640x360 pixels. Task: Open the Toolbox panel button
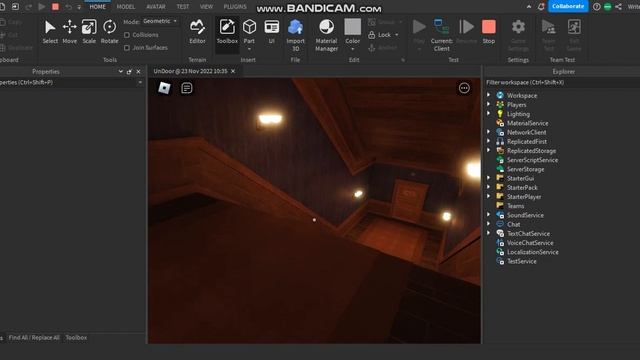(x=227, y=31)
